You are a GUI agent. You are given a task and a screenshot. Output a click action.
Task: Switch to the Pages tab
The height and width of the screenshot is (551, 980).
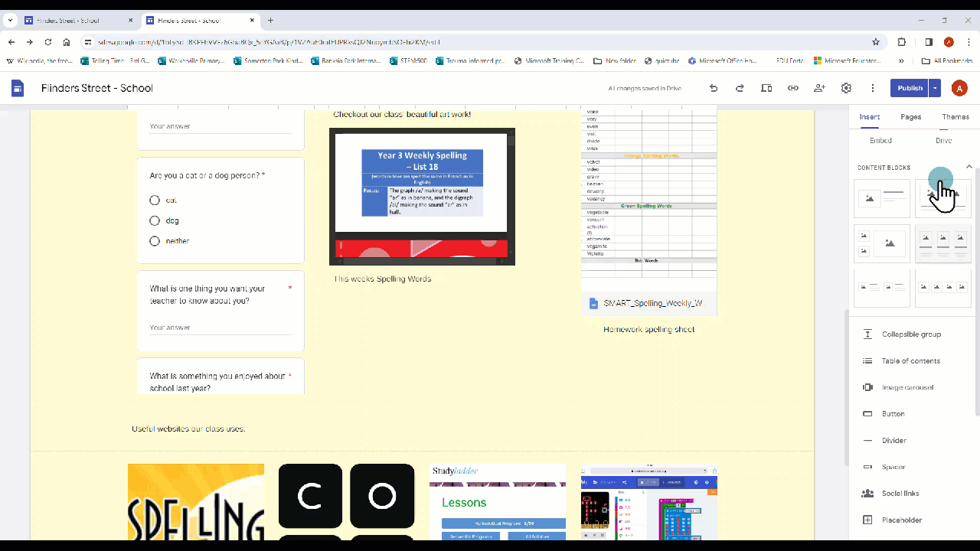pyautogui.click(x=911, y=117)
